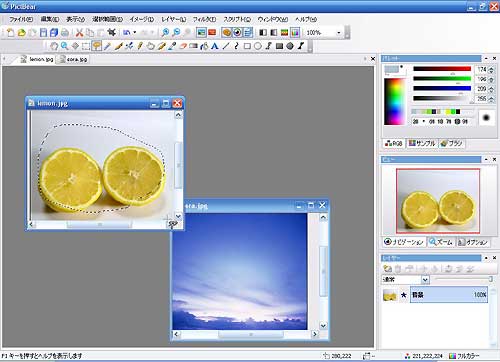Expand the layer blend mode dropdown

425,279
